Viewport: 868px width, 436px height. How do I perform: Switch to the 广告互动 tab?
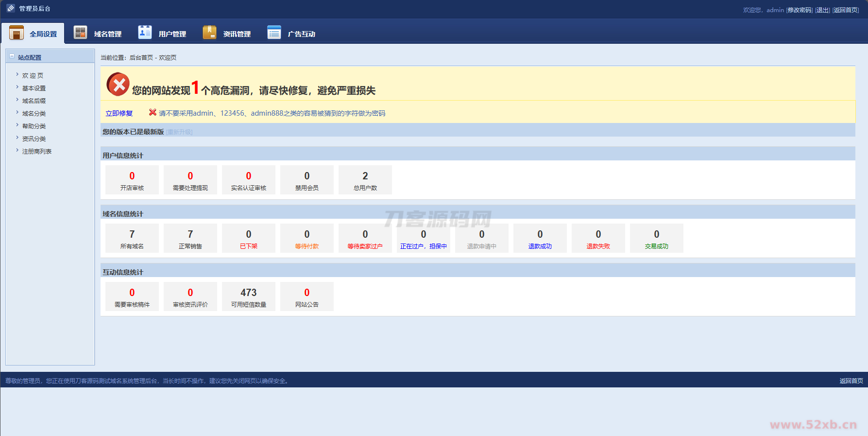(x=301, y=34)
